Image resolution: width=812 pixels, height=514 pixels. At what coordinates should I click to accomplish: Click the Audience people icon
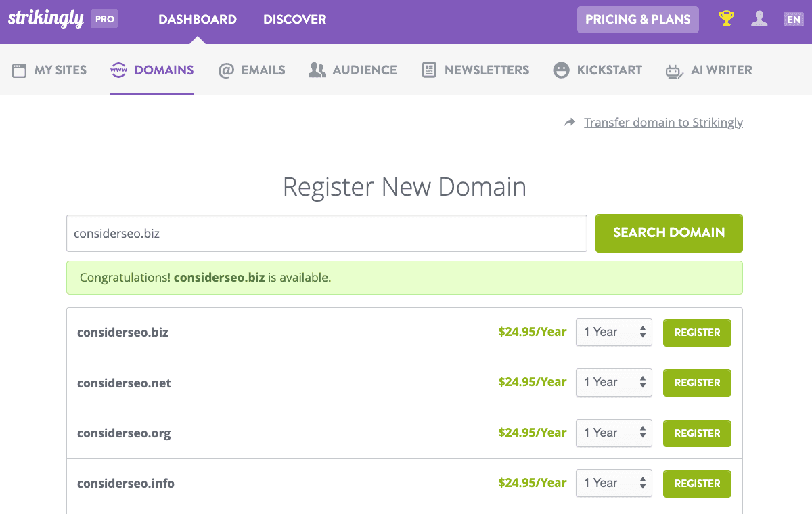pyautogui.click(x=317, y=70)
